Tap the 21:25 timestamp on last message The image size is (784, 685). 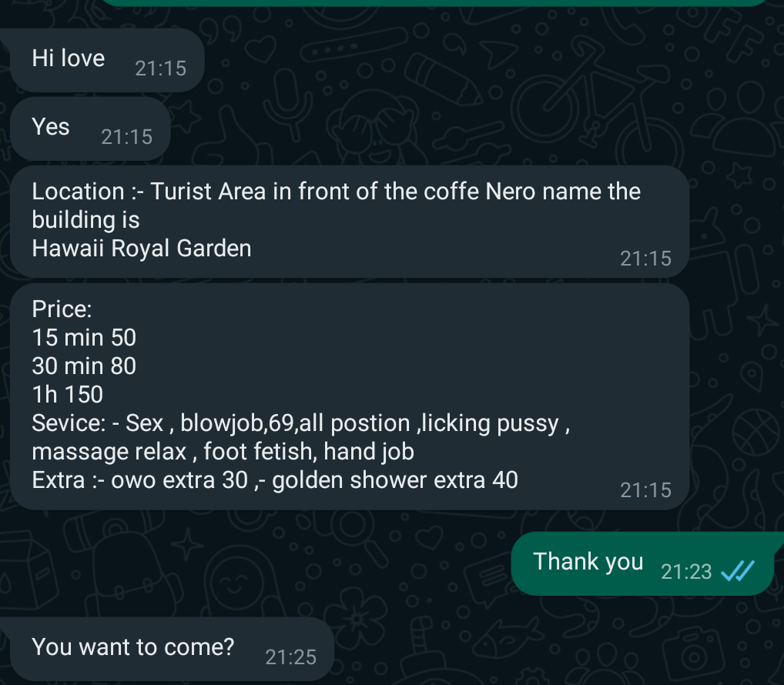pos(290,657)
